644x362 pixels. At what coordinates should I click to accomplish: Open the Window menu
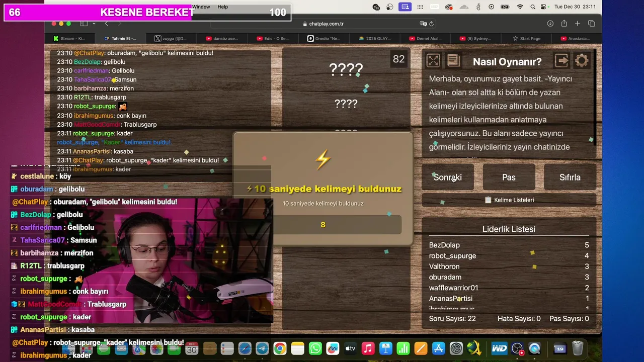tap(201, 7)
